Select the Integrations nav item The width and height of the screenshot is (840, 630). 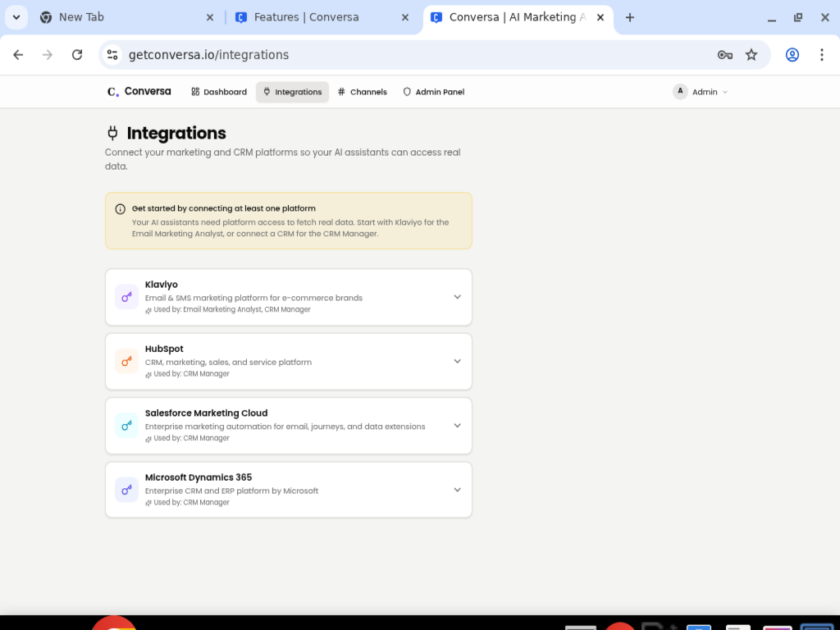point(293,92)
